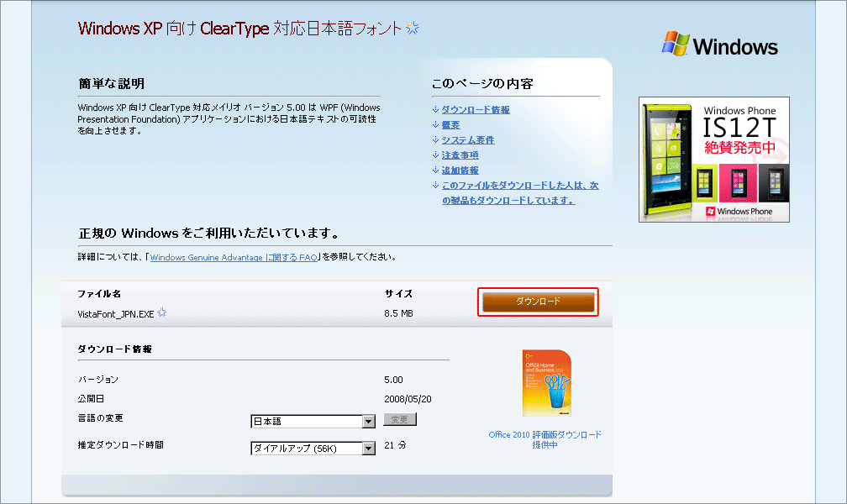Click the Office 2010 box image
The height and width of the screenshot is (504, 847).
click(x=547, y=383)
